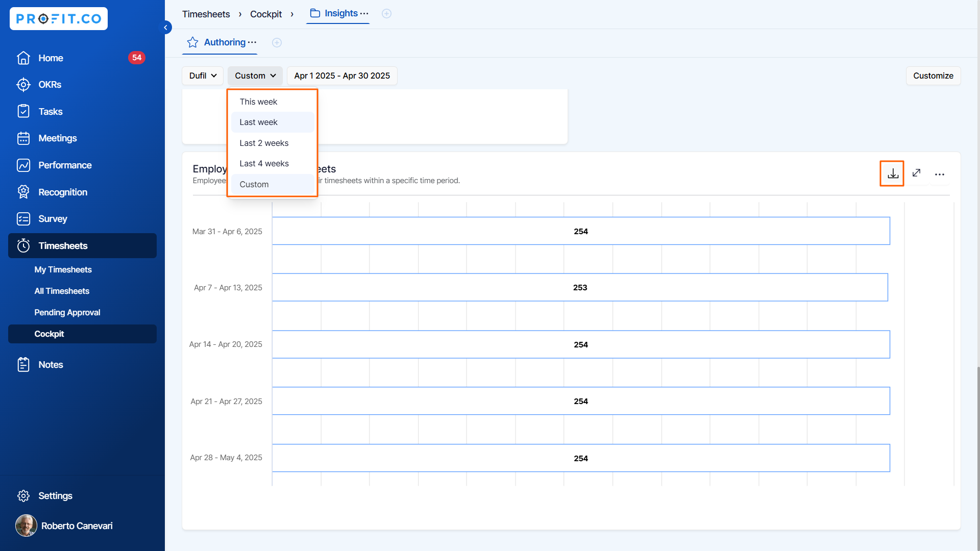Image resolution: width=980 pixels, height=551 pixels.
Task: Expand the chart to fullscreen
Action: [916, 173]
